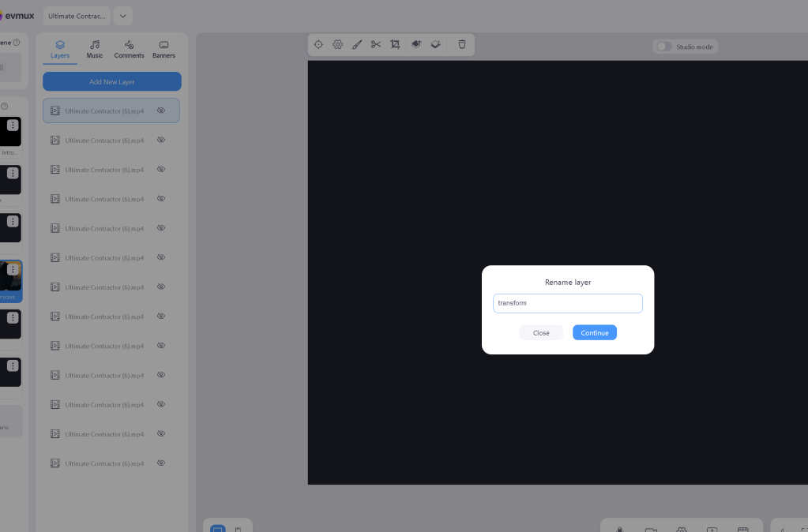808x532 pixels.
Task: Select the brush style tool
Action: tap(356, 44)
